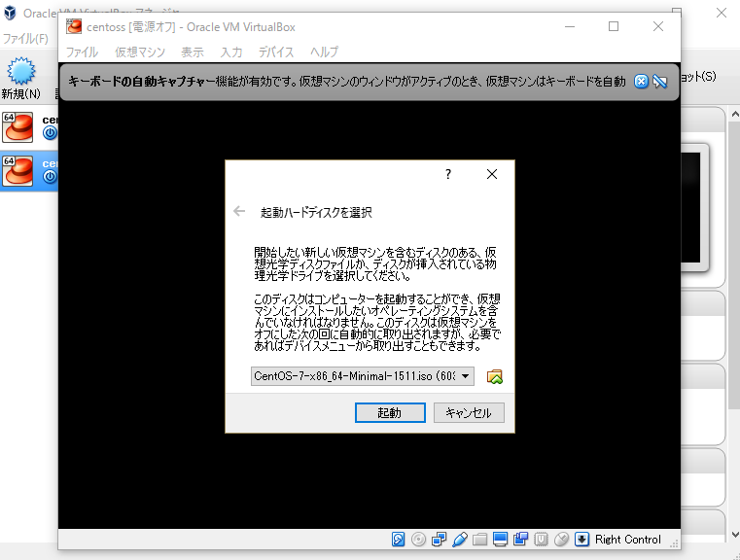Click the optical disk status icon
The height and width of the screenshot is (560, 740).
(418, 539)
